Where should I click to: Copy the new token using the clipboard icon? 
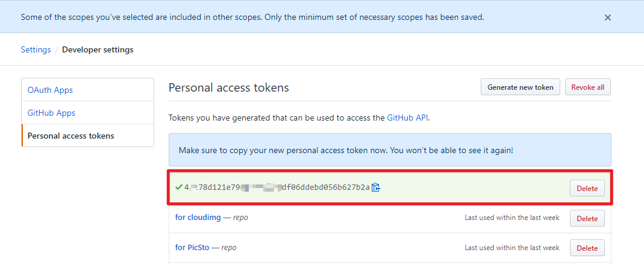coord(376,187)
